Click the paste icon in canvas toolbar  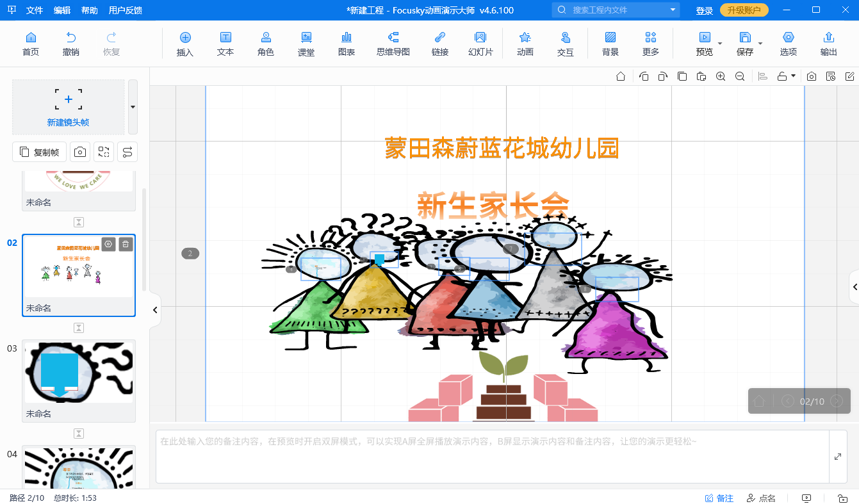click(701, 76)
